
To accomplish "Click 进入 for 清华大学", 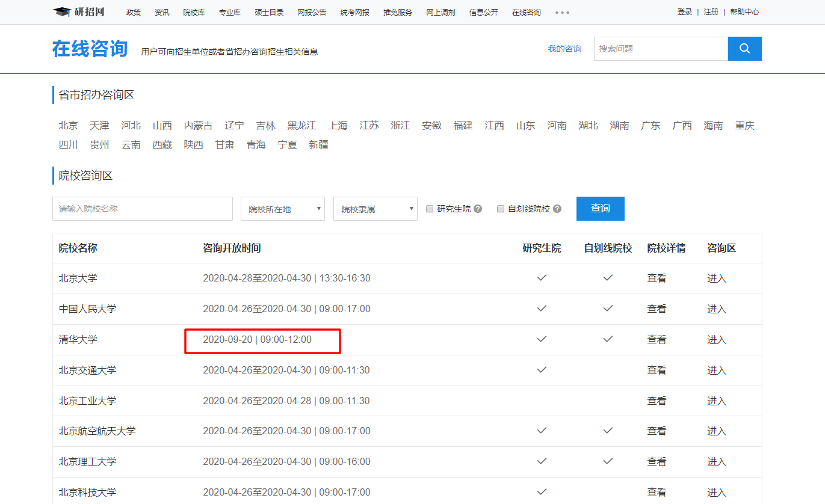I will tap(717, 340).
